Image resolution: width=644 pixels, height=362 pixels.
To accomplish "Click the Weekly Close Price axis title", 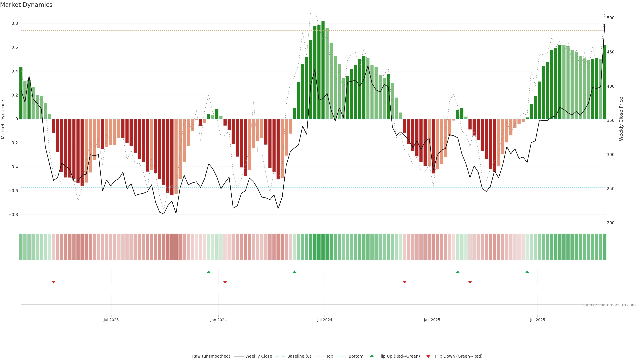I will (621, 119).
